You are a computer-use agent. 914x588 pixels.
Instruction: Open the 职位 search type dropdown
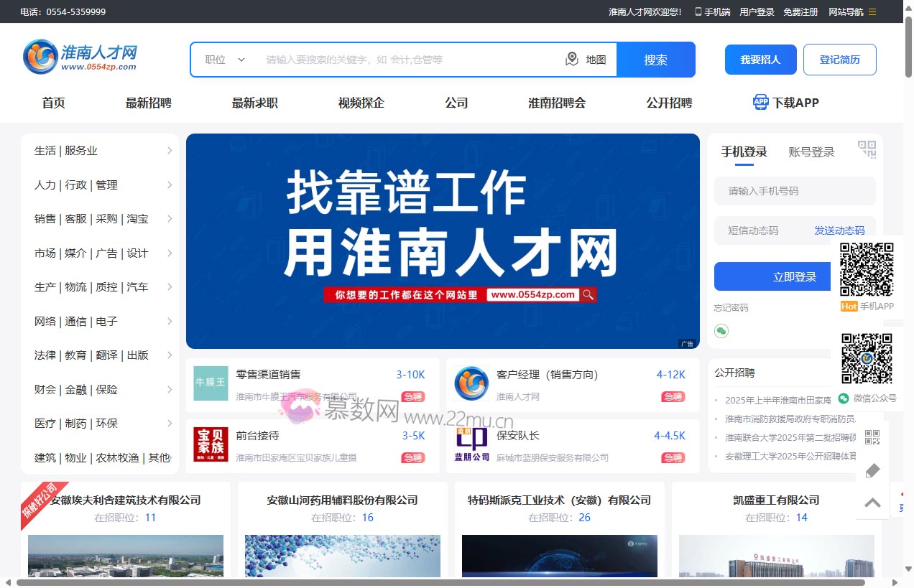(223, 59)
